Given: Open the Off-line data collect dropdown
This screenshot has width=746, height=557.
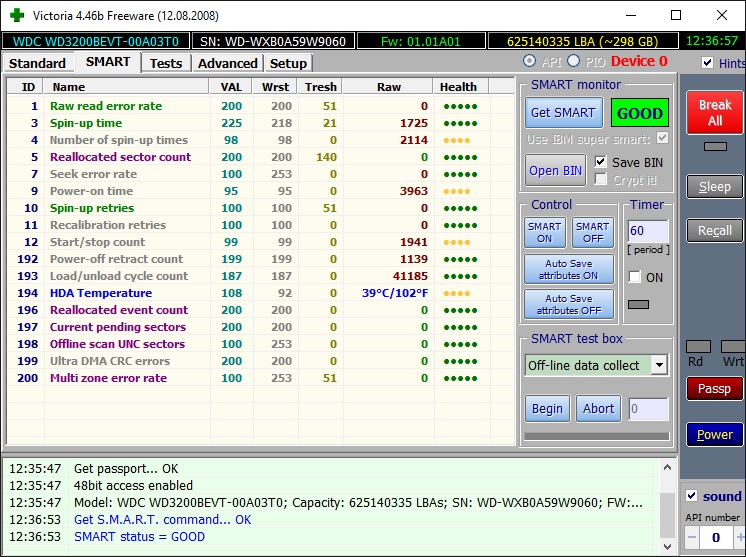Looking at the screenshot, I should click(659, 365).
